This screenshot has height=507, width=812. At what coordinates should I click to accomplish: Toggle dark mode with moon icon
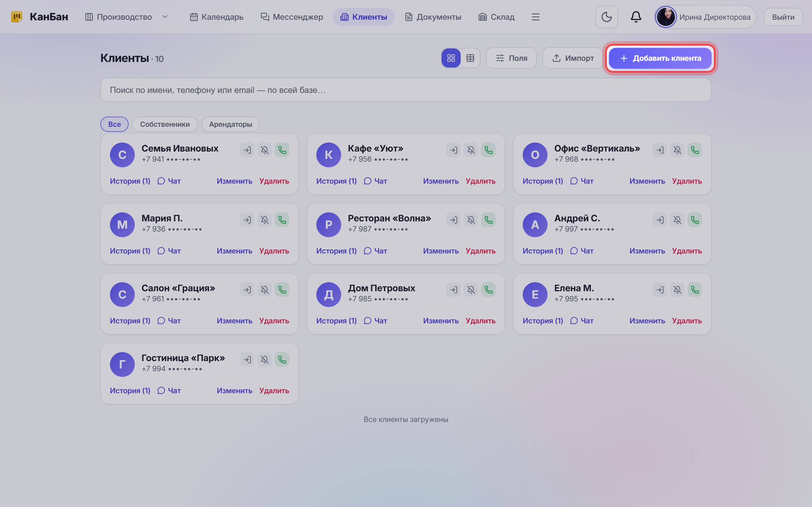click(607, 17)
